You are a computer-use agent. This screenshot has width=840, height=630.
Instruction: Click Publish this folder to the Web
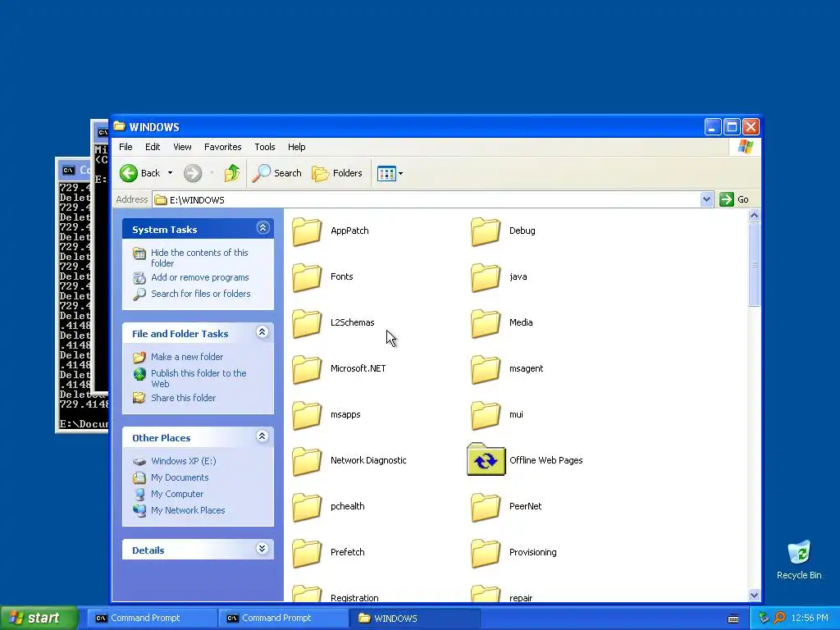[199, 378]
